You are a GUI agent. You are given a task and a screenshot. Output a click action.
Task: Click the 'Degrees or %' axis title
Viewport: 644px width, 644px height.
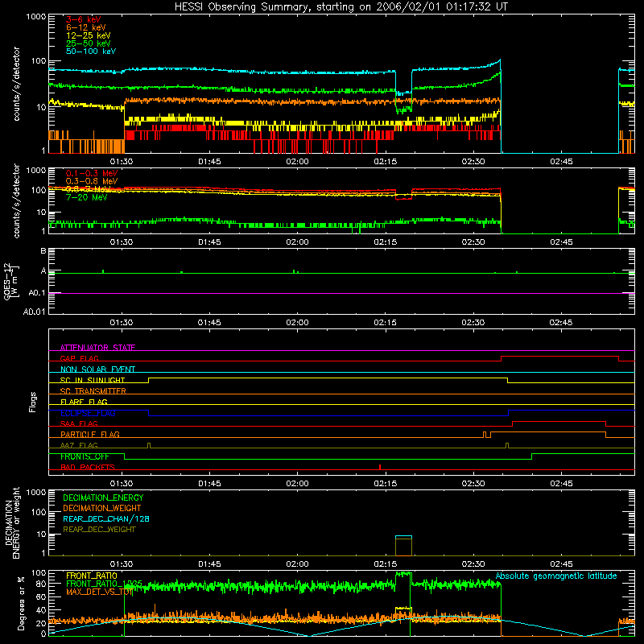click(21, 603)
